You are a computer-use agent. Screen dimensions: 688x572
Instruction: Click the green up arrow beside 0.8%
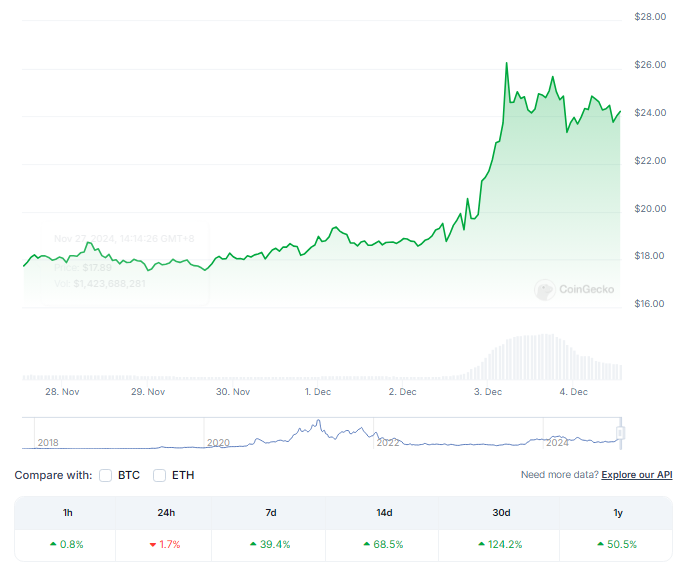point(52,544)
